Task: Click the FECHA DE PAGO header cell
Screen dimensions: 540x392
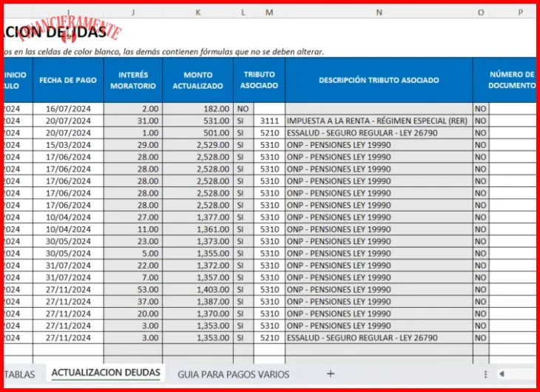Action: coord(68,80)
